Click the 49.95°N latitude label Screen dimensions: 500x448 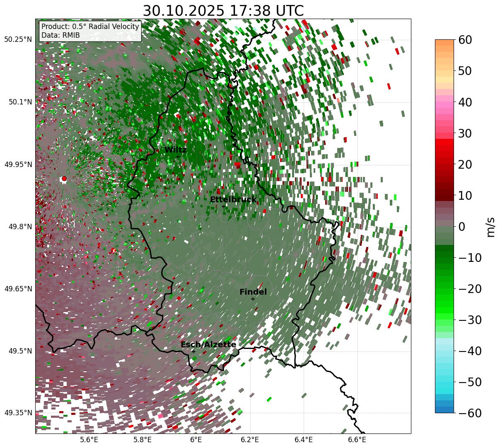18,165
